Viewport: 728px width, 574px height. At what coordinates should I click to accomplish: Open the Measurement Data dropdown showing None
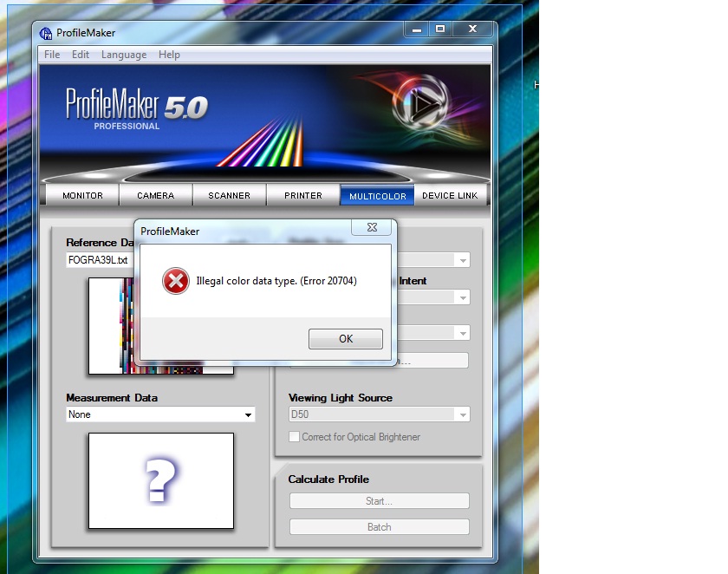(160, 414)
